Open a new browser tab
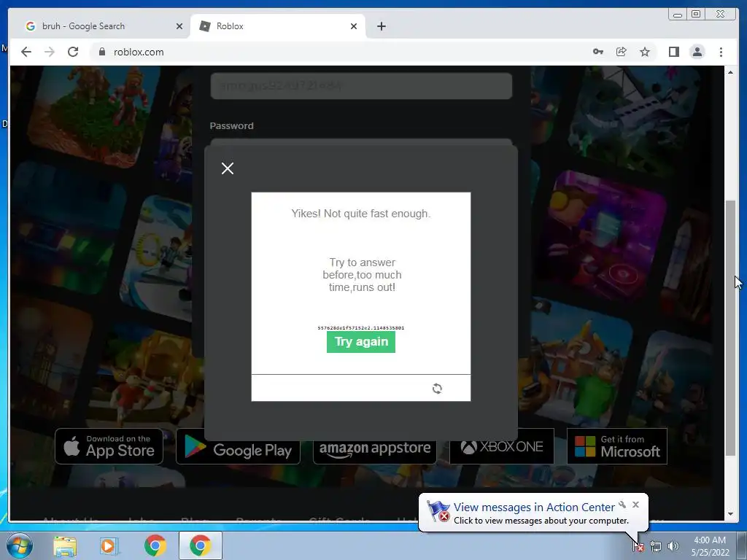The height and width of the screenshot is (560, 747). [381, 26]
